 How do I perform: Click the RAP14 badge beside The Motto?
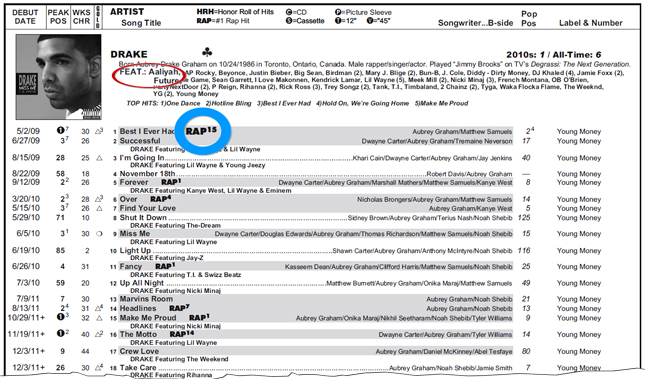(x=181, y=334)
